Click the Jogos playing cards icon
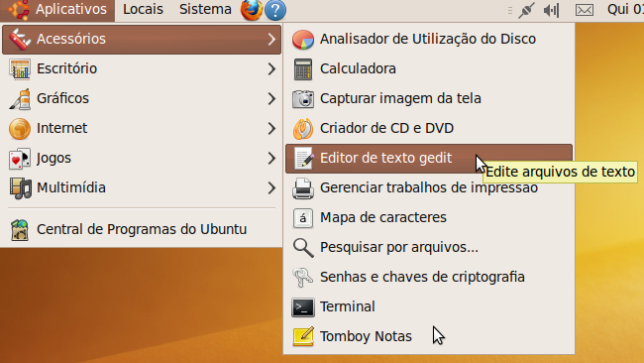 (x=19, y=159)
